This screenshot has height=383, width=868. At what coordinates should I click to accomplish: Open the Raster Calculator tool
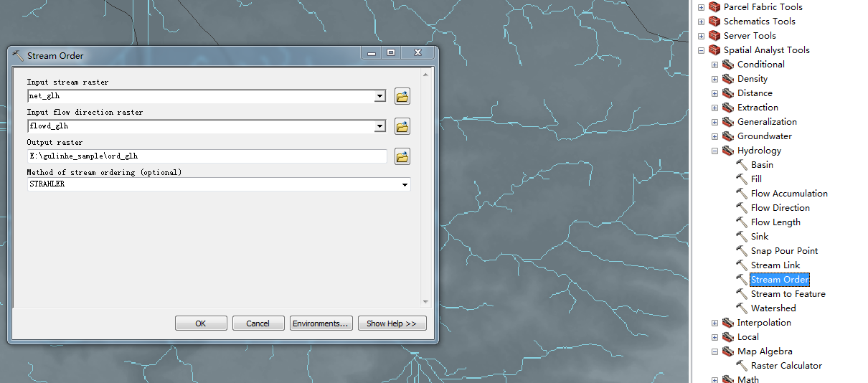[x=786, y=366]
